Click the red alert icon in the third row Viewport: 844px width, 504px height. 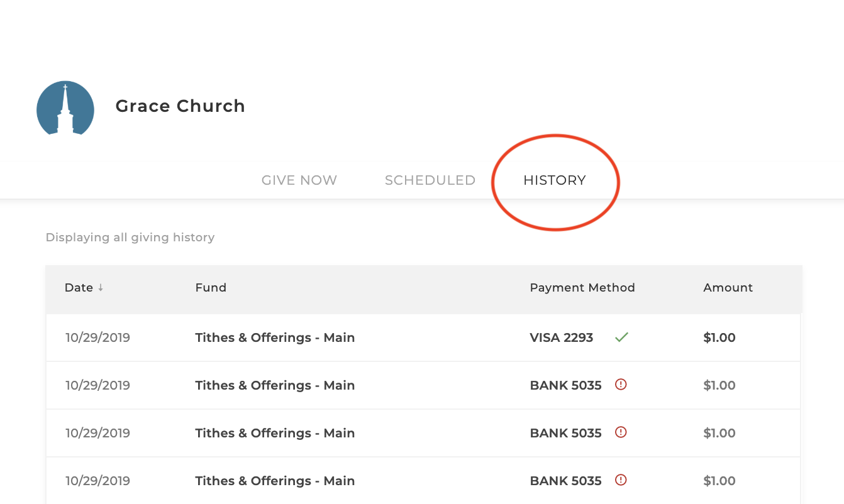click(x=621, y=432)
